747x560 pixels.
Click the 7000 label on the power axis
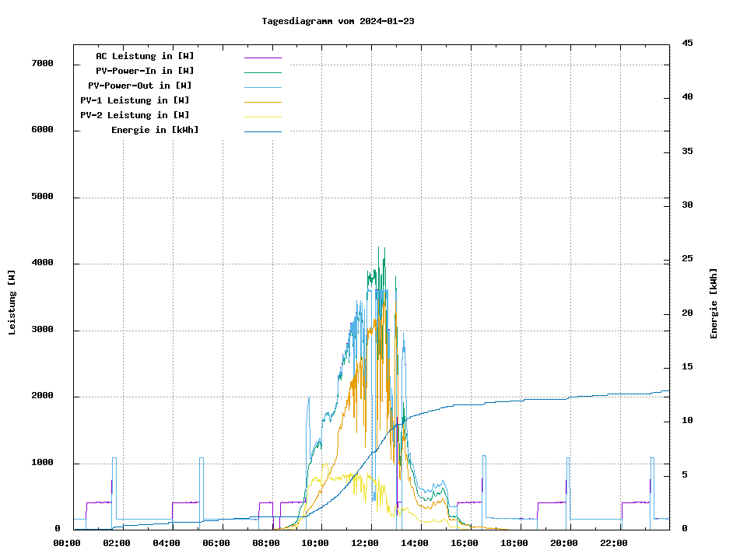42,63
